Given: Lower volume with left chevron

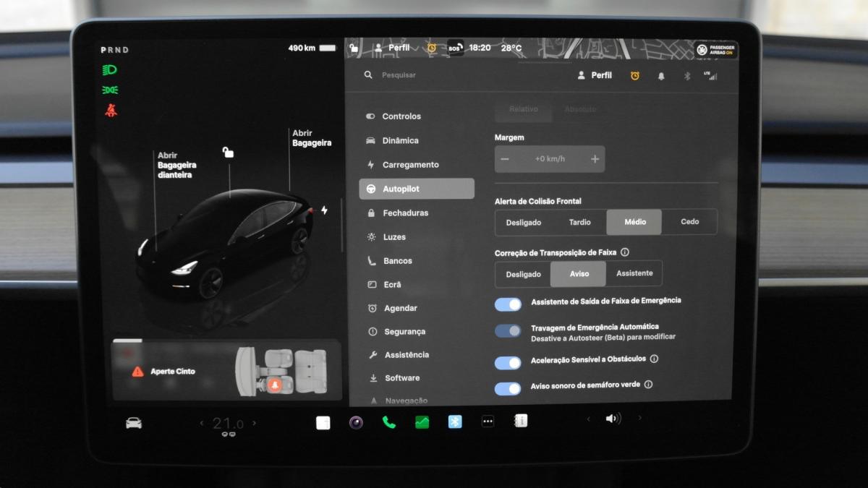Looking at the screenshot, I should pos(588,419).
